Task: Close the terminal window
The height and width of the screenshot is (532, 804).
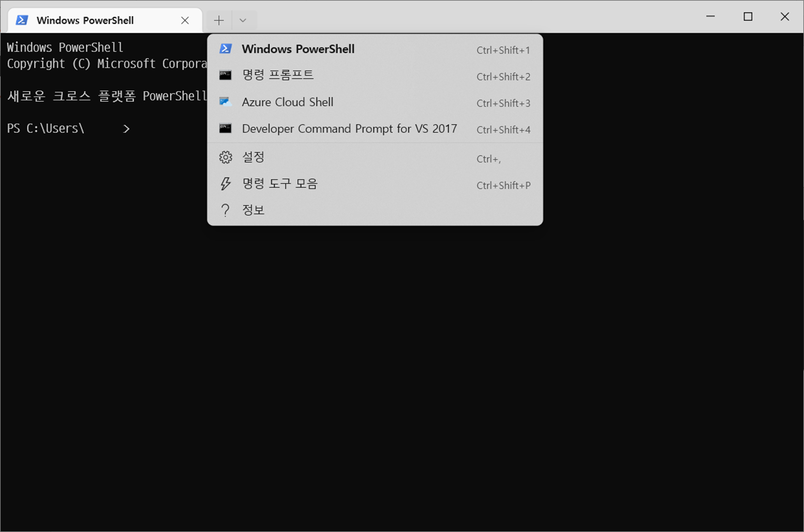Action: coord(785,17)
